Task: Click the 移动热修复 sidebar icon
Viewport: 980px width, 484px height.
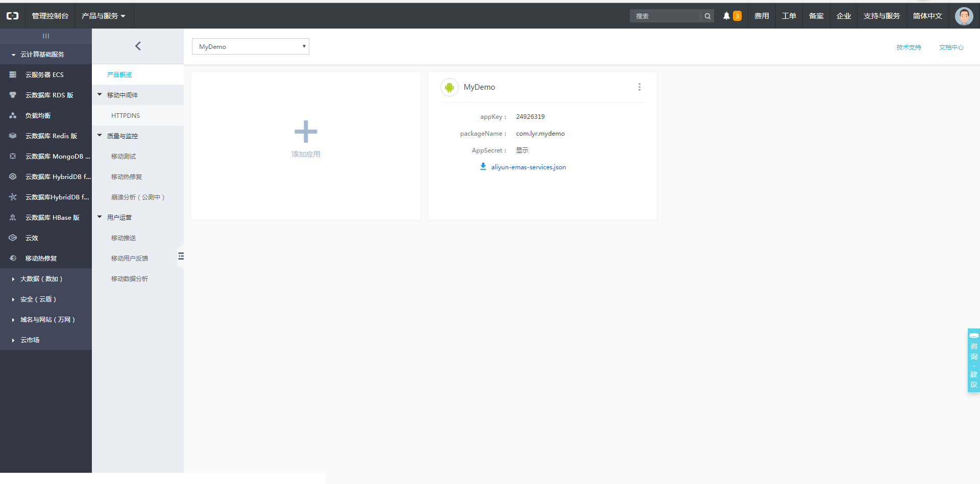Action: (13, 258)
